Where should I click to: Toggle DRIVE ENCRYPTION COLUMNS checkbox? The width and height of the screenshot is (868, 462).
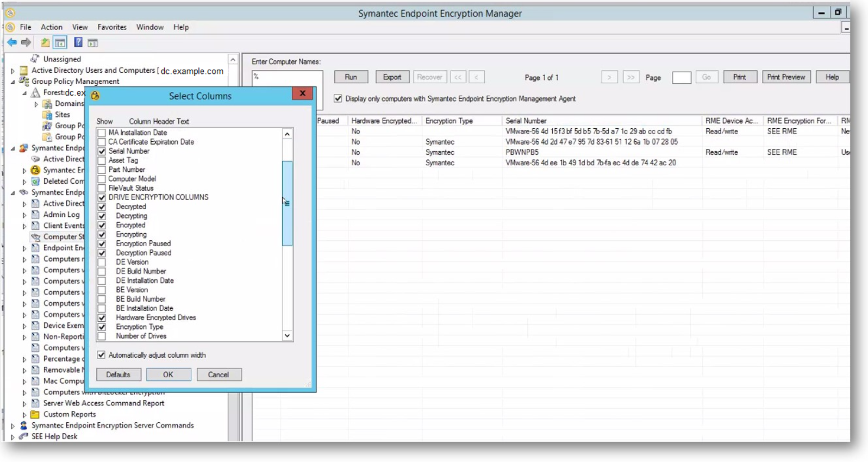click(102, 197)
